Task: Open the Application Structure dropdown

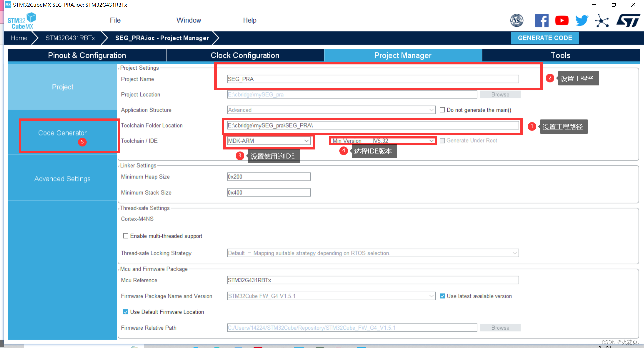Action: pyautogui.click(x=331, y=110)
